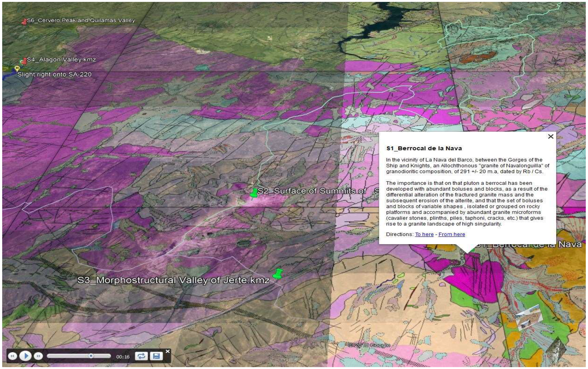
Task: Click the S3_Morphostructural Valley of Jerte.kmz label
Action: coord(173,280)
